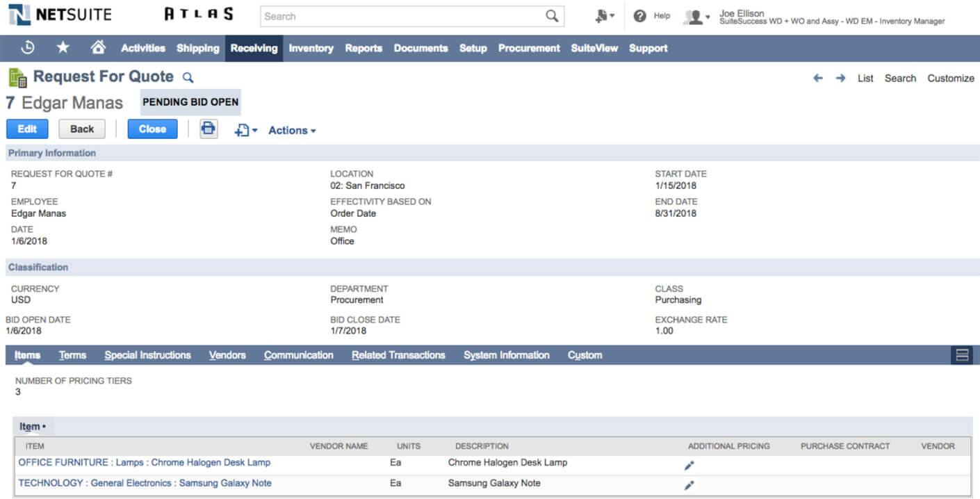This screenshot has height=499, width=980.
Task: Click the department value Procurement
Action: [x=357, y=300]
